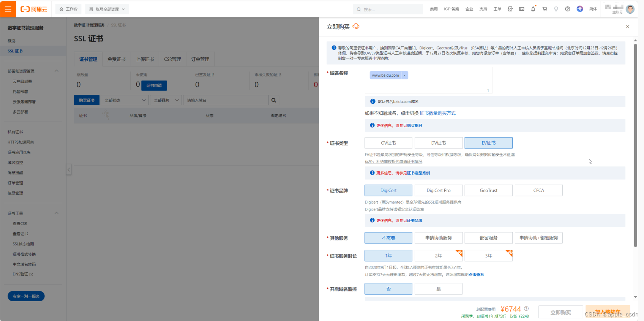Click the top search box

[x=388, y=9]
